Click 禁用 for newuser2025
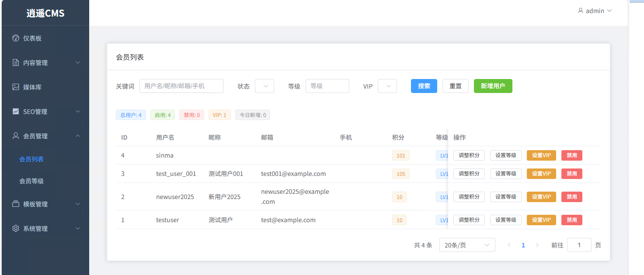Screen dimensions: 644x275 572,197
